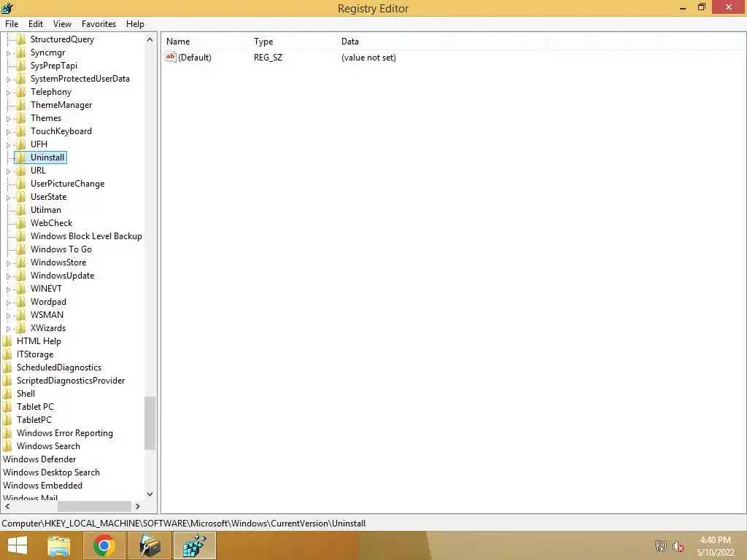
Task: Click the Tablet PC folder icon
Action: pyautogui.click(x=7, y=407)
